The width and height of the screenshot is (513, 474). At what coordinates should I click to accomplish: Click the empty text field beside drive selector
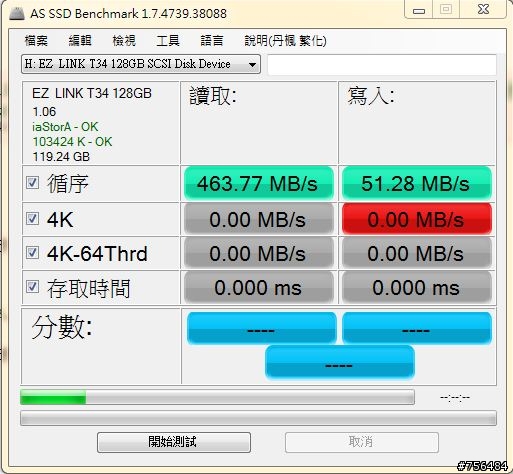[x=382, y=64]
